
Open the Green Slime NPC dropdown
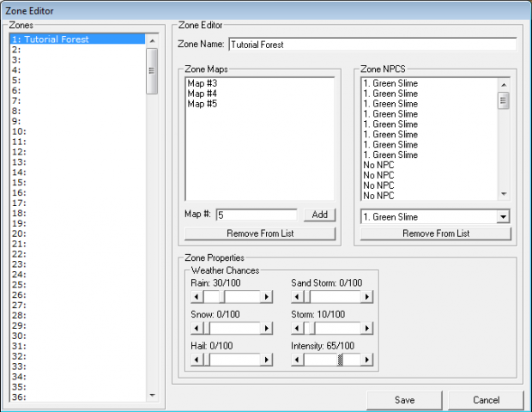pos(503,217)
